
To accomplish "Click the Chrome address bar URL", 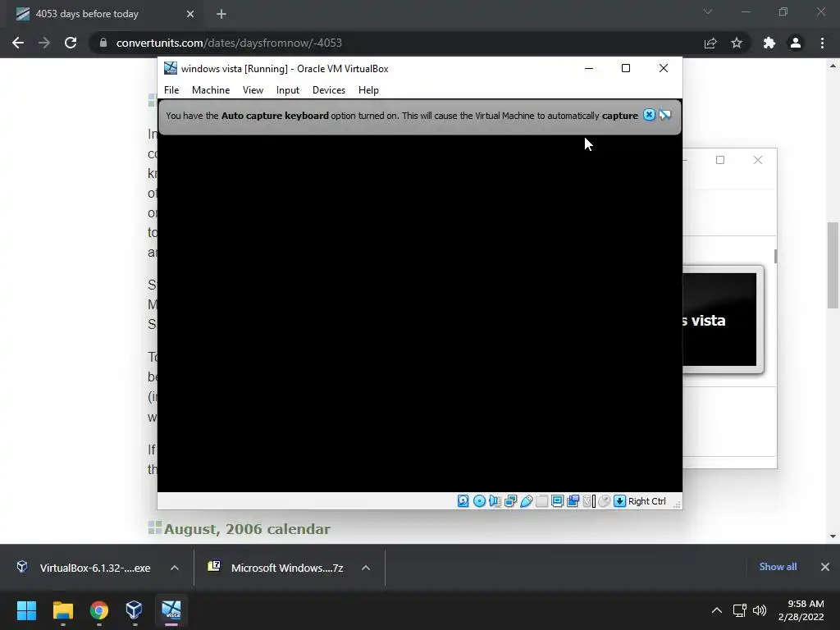I will pyautogui.click(x=229, y=43).
